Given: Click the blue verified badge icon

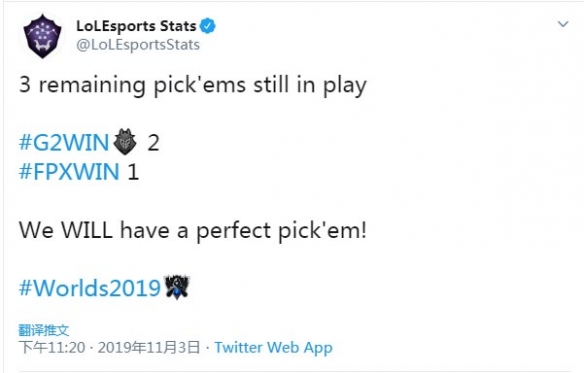Looking at the screenshot, I should [207, 26].
